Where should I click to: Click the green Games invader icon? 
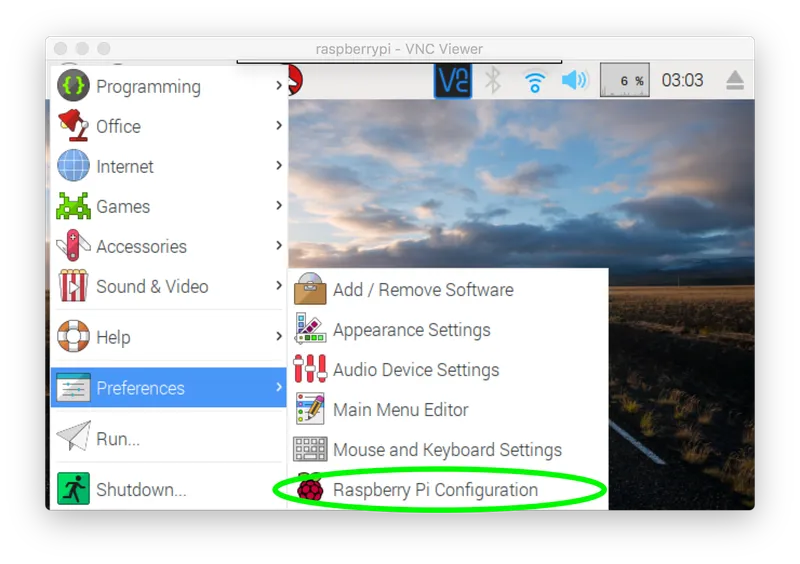73,206
